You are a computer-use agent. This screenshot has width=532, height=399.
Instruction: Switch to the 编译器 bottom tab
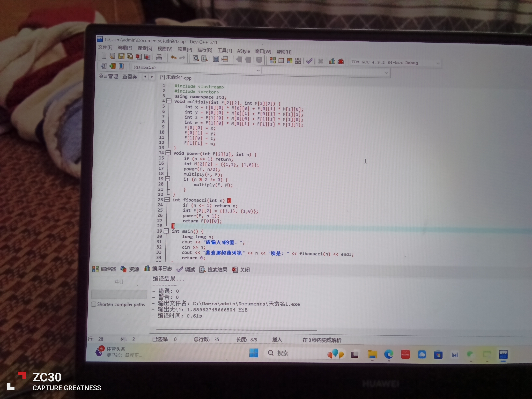104,269
